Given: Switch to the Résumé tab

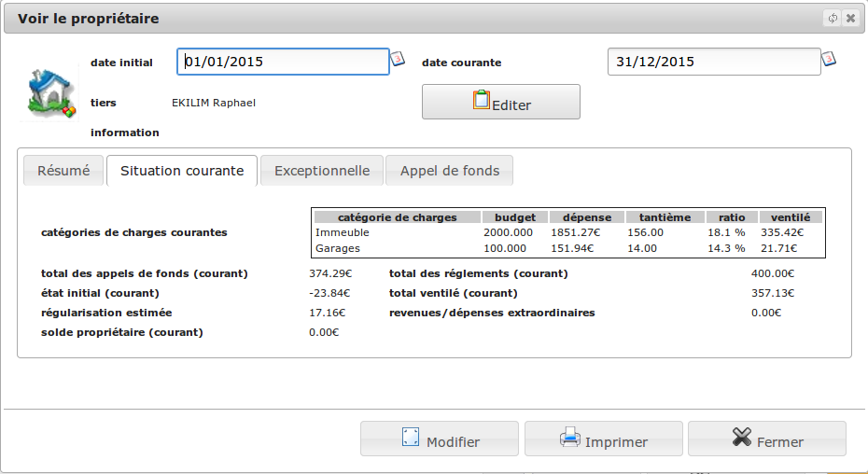Looking at the screenshot, I should [63, 171].
